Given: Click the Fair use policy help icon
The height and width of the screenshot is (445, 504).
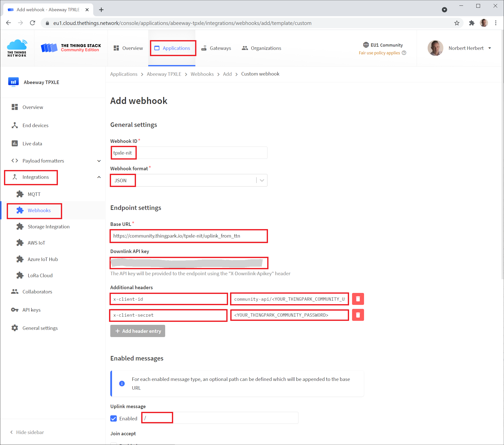Looking at the screenshot, I should 404,53.
